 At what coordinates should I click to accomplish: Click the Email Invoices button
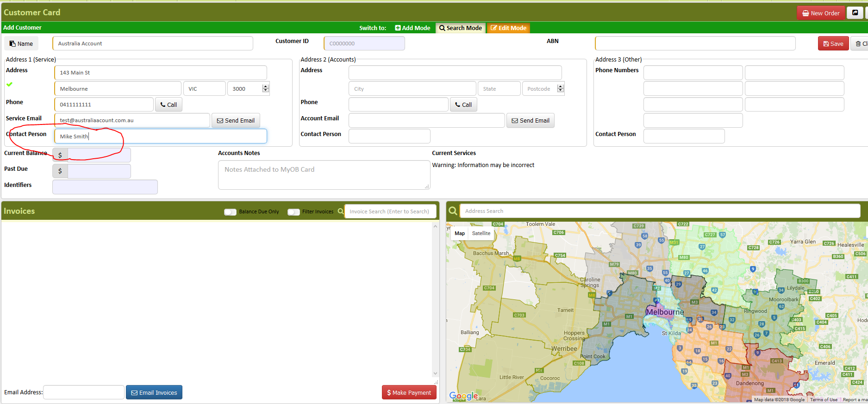[x=154, y=392]
